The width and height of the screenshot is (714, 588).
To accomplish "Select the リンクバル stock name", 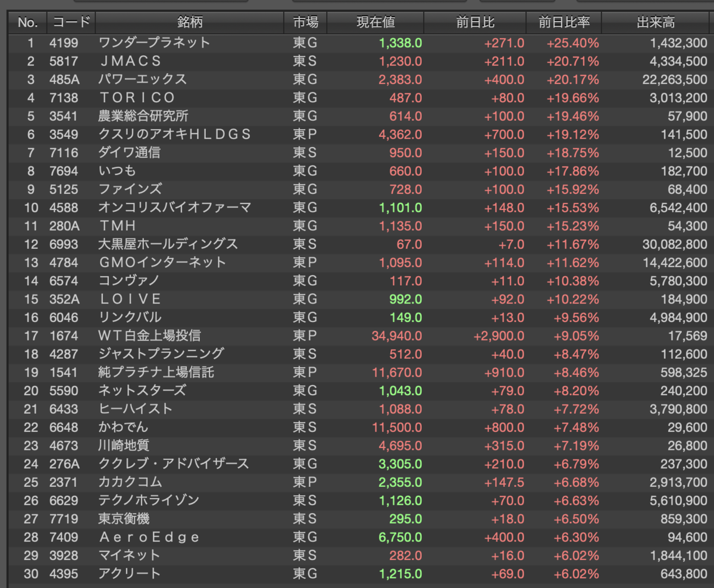I will tap(130, 317).
